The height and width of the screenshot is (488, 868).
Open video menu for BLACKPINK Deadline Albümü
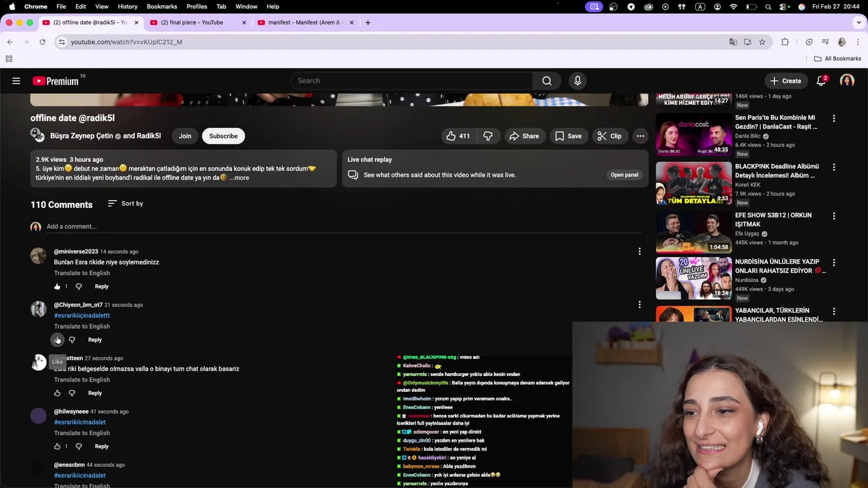point(834,167)
